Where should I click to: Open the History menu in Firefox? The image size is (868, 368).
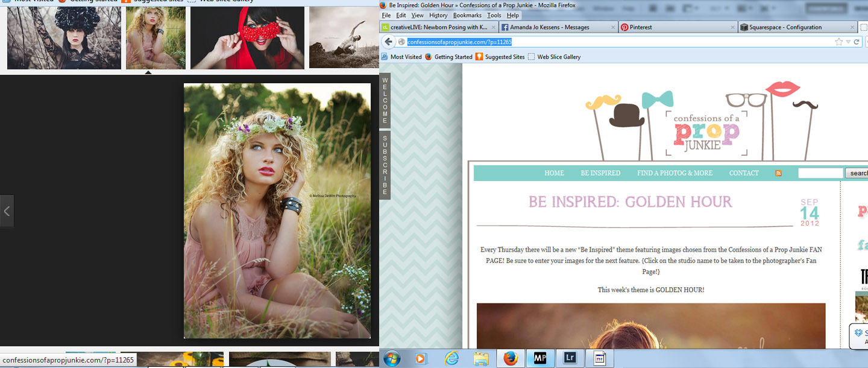tap(438, 15)
